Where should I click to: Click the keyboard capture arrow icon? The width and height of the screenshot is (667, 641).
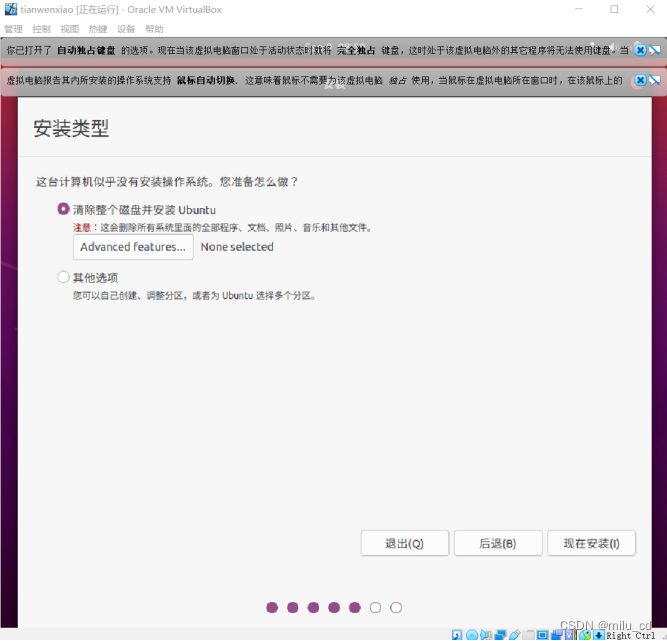(x=599, y=635)
